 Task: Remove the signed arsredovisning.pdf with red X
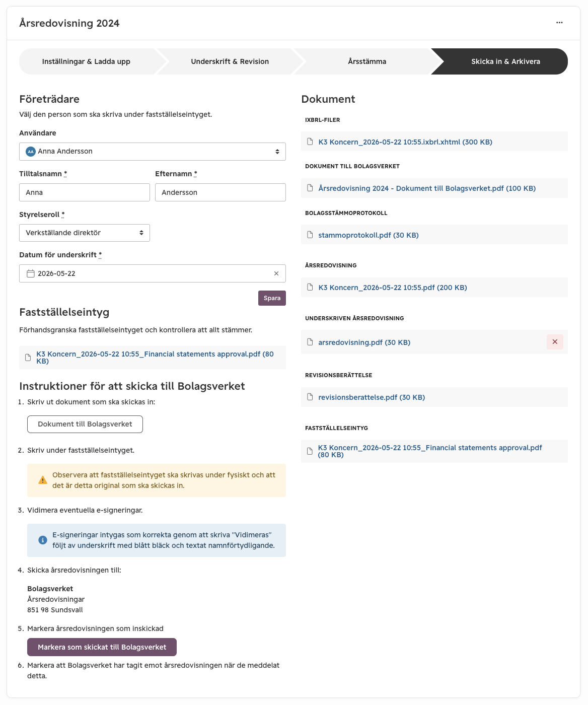click(x=555, y=342)
